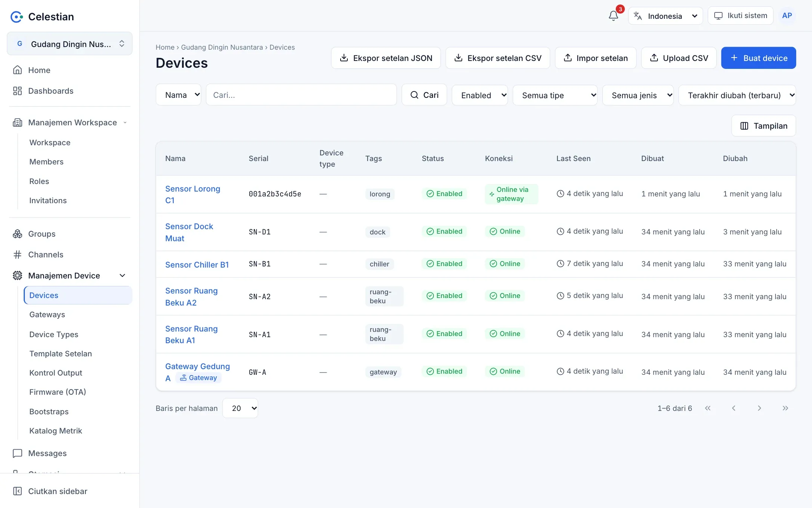The image size is (812, 508).
Task: Click the Groups sidebar icon
Action: (x=17, y=234)
